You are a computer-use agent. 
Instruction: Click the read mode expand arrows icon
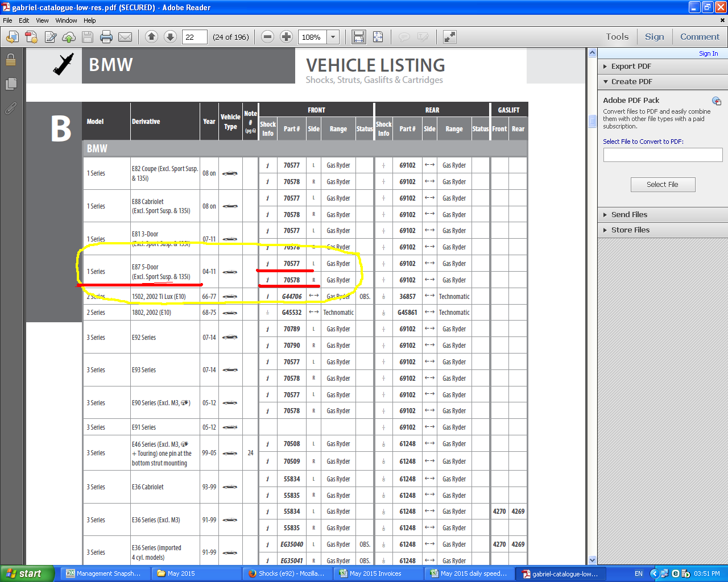[449, 37]
